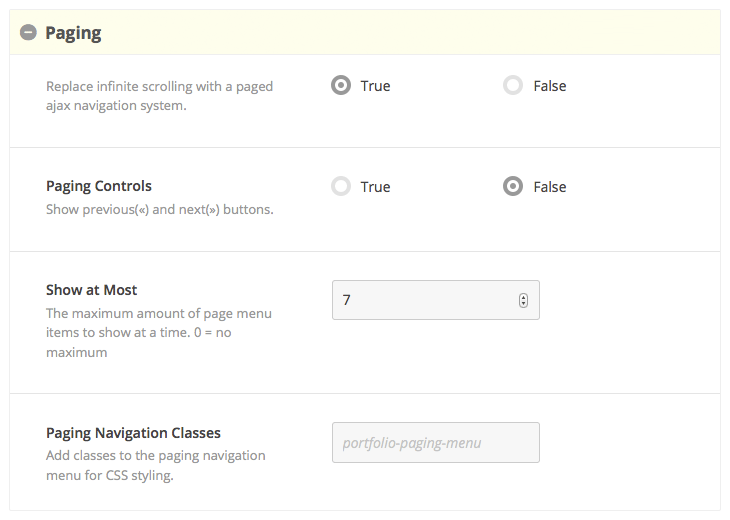Click the True label for Paging Controls
The image size is (730, 520).
[x=375, y=187]
